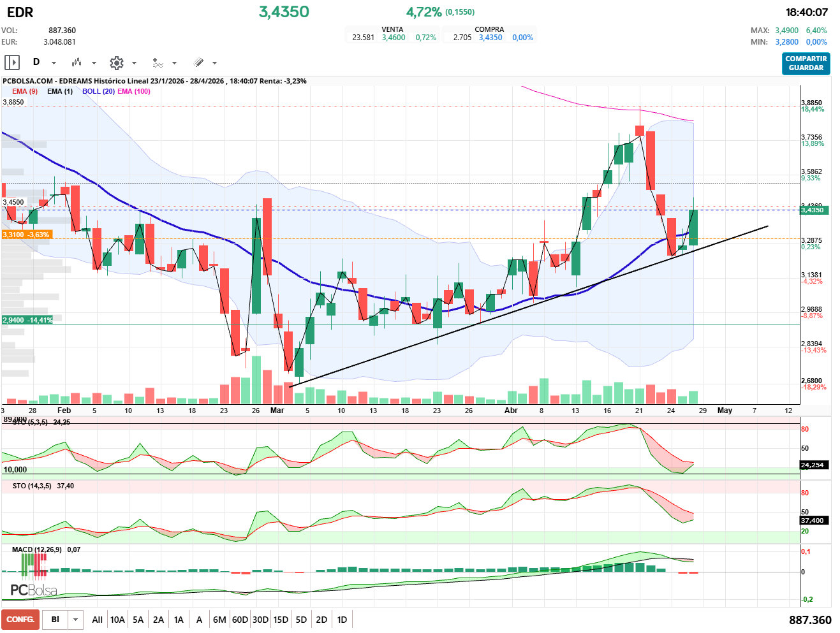Select the 30D time range
840x633 pixels.
[260, 620]
